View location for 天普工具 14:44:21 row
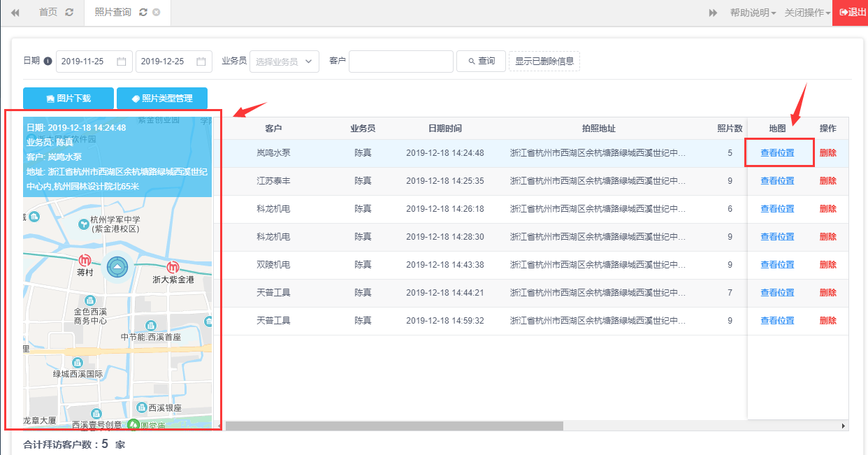The image size is (868, 455). (777, 292)
